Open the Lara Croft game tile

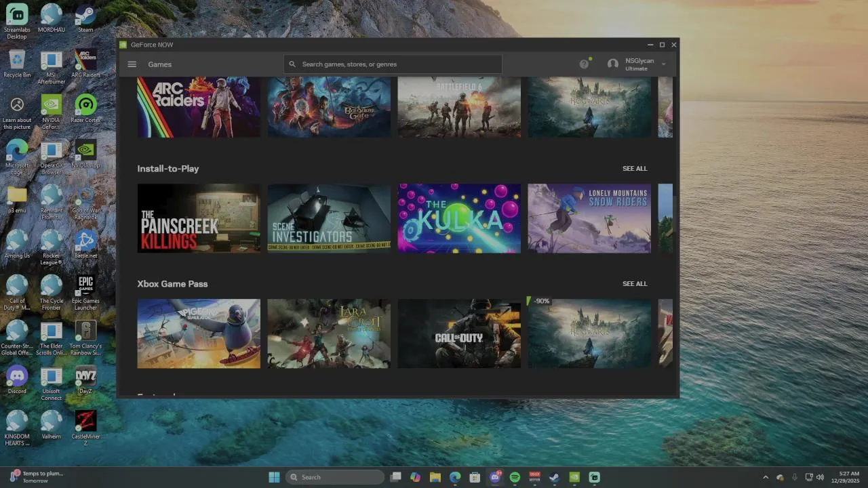[x=329, y=333]
